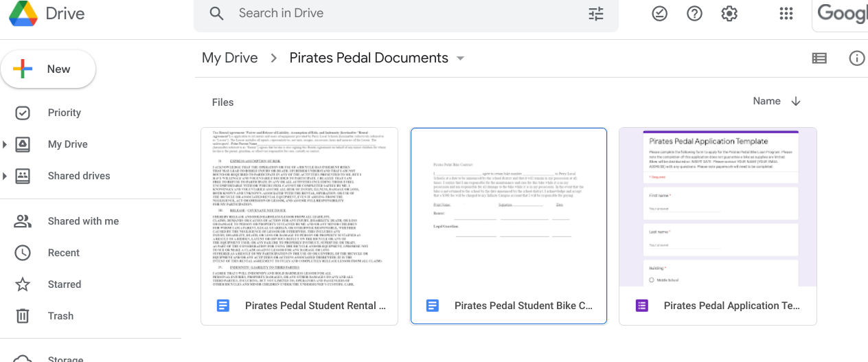Expand the Shared drives tree arrow
The image size is (868, 362).
coord(5,176)
